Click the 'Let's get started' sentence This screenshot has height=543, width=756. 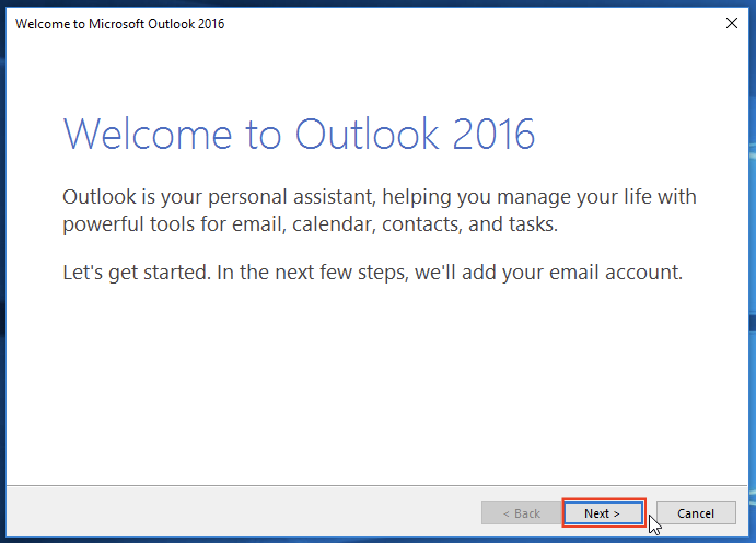coord(373,272)
